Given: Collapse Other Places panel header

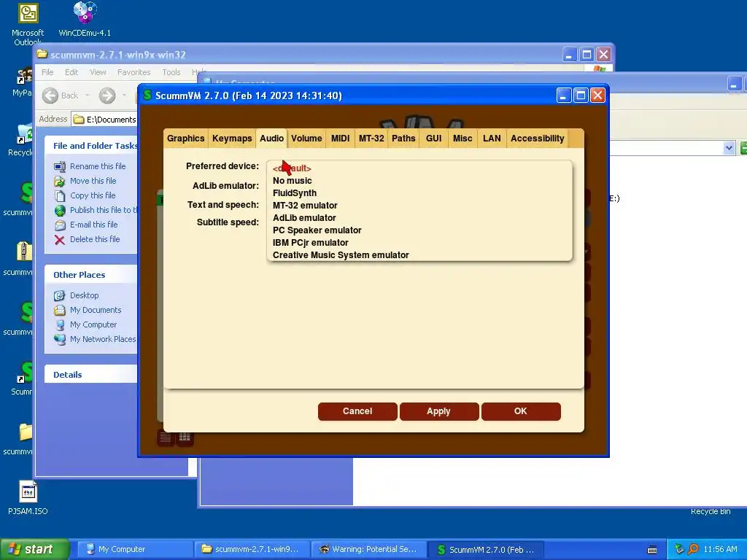Looking at the screenshot, I should 90,275.
